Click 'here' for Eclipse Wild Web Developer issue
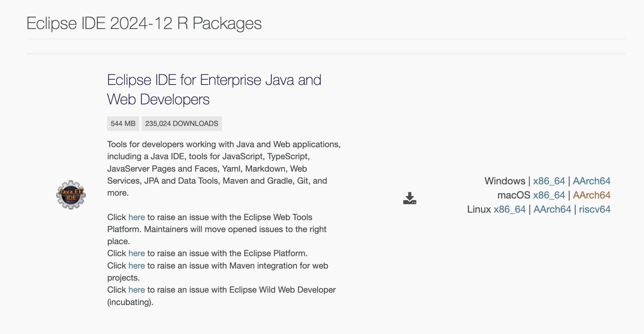 (x=136, y=289)
